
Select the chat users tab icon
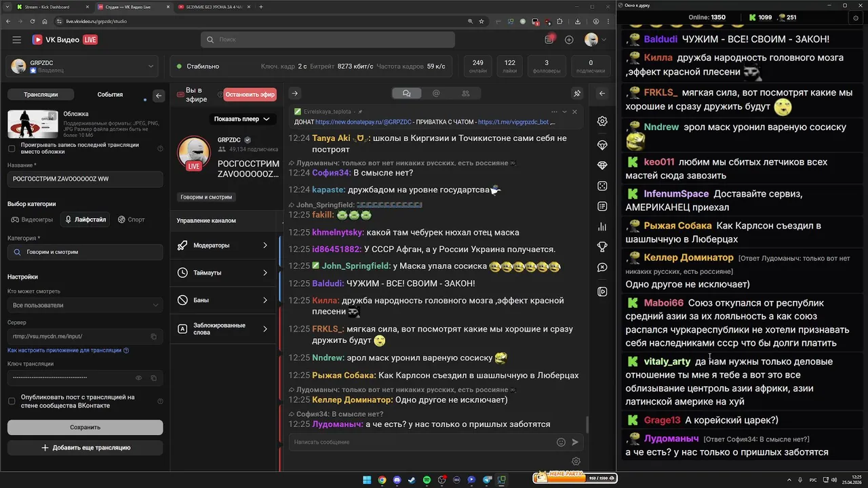pyautogui.click(x=465, y=94)
